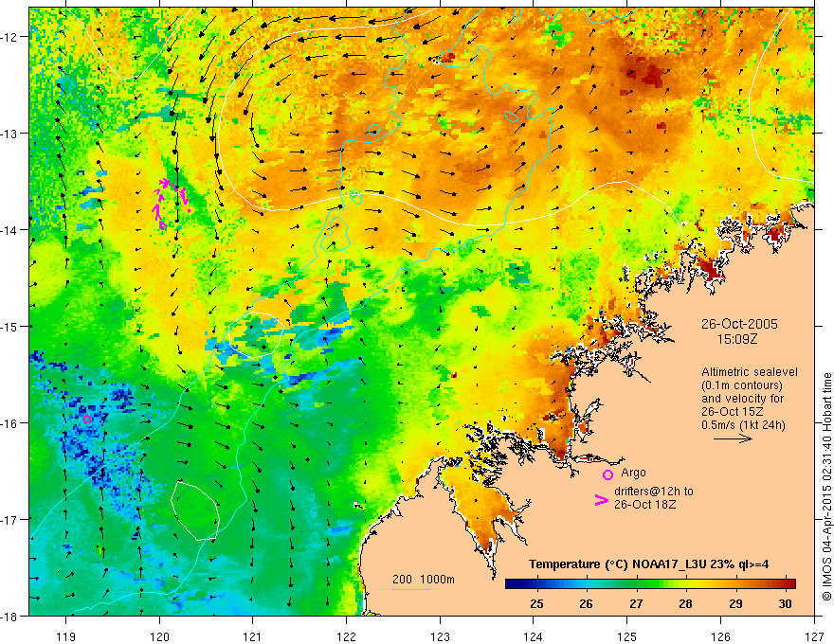Screen dimensions: 834x644
Task: Click the magenta drifter track cluster near 120°E
Action: 172,204
